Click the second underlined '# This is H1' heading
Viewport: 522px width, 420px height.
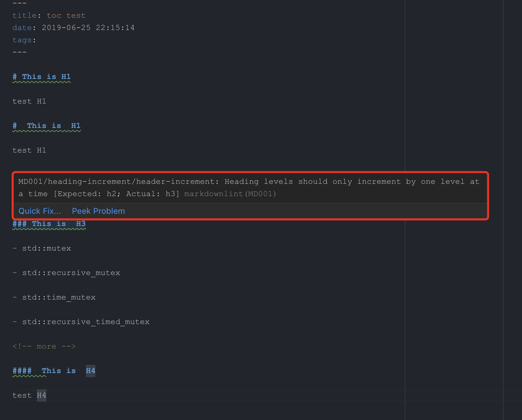[x=46, y=126]
